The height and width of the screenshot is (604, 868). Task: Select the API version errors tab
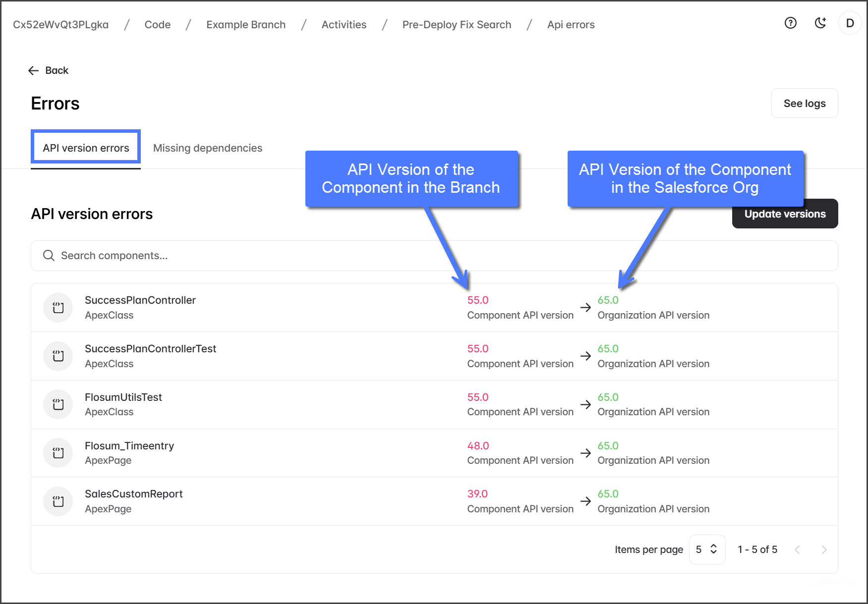pos(86,148)
